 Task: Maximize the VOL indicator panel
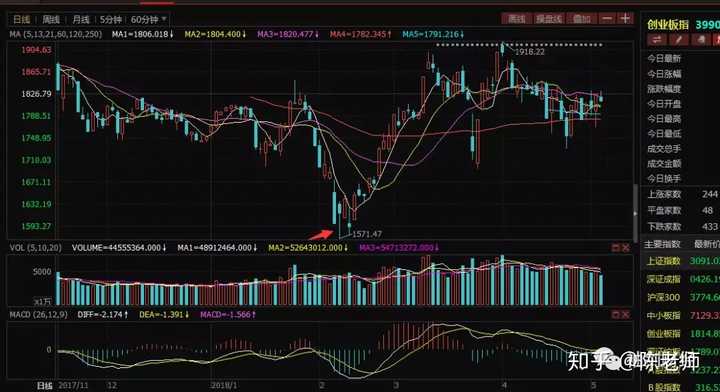click(616, 248)
